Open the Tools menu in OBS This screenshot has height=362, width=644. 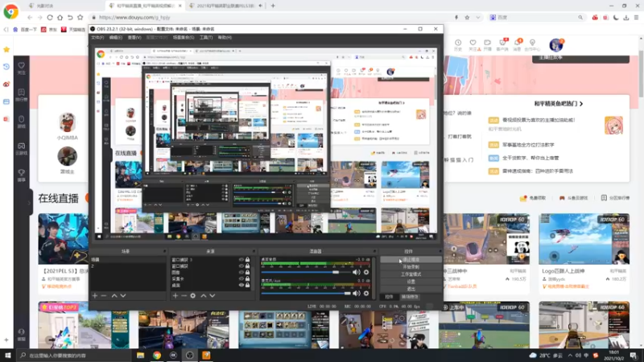[x=206, y=37]
